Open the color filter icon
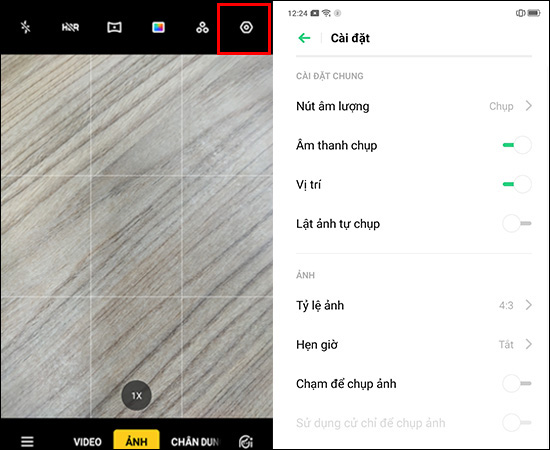The width and height of the screenshot is (550, 450). coord(158,27)
